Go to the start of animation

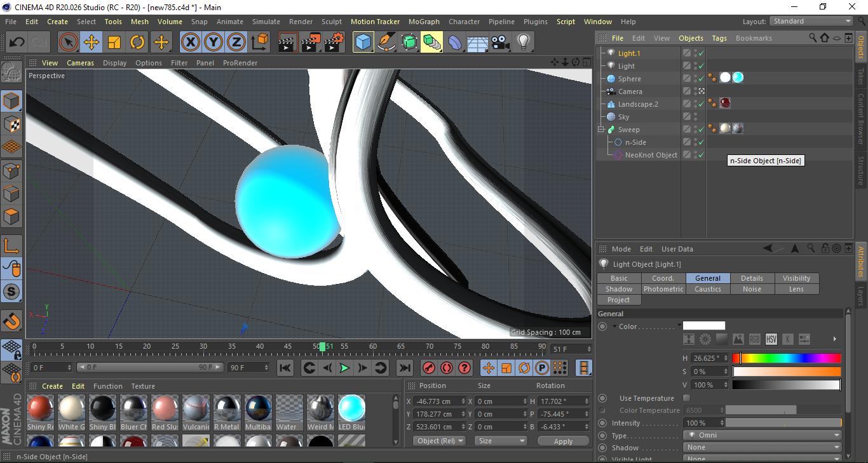(285, 368)
